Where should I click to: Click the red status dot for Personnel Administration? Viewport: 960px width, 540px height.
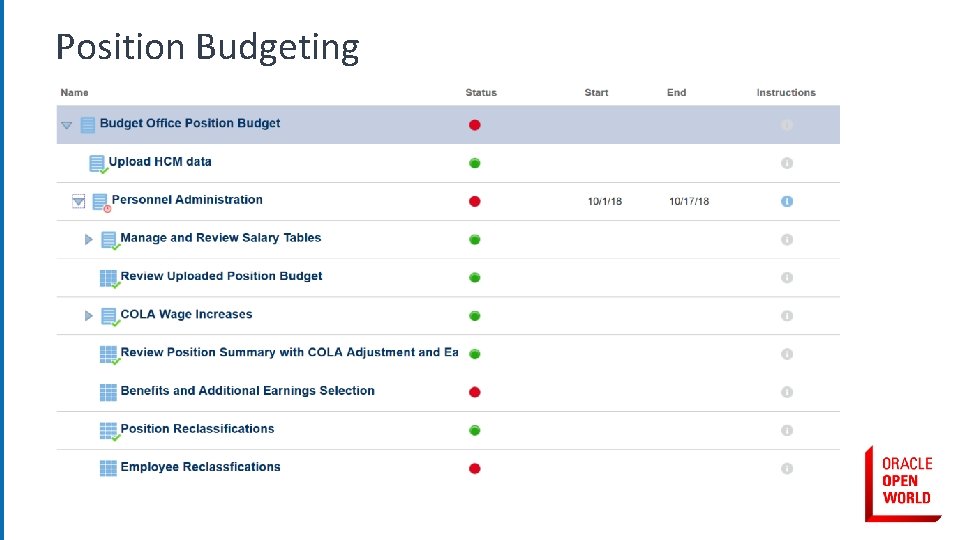[x=475, y=201]
